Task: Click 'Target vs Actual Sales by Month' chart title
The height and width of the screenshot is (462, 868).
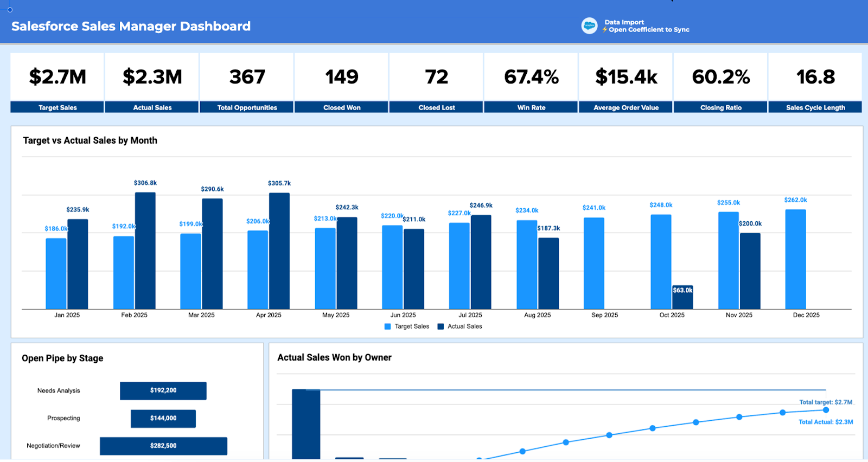Action: coord(90,140)
